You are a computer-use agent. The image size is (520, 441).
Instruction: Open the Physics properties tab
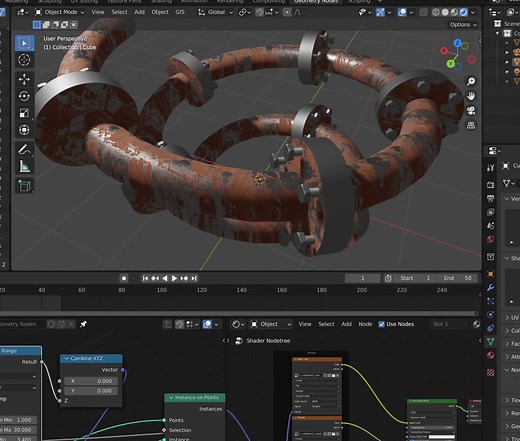click(x=490, y=315)
